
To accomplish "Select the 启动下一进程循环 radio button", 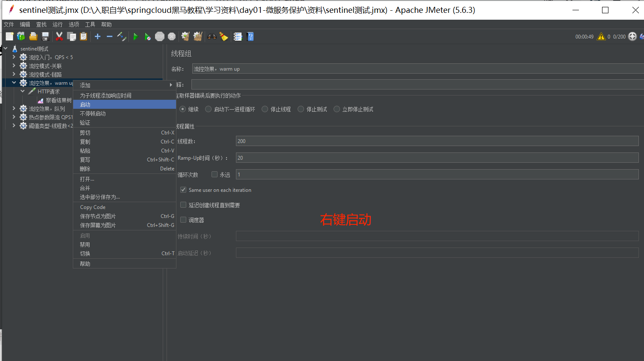I will click(209, 109).
